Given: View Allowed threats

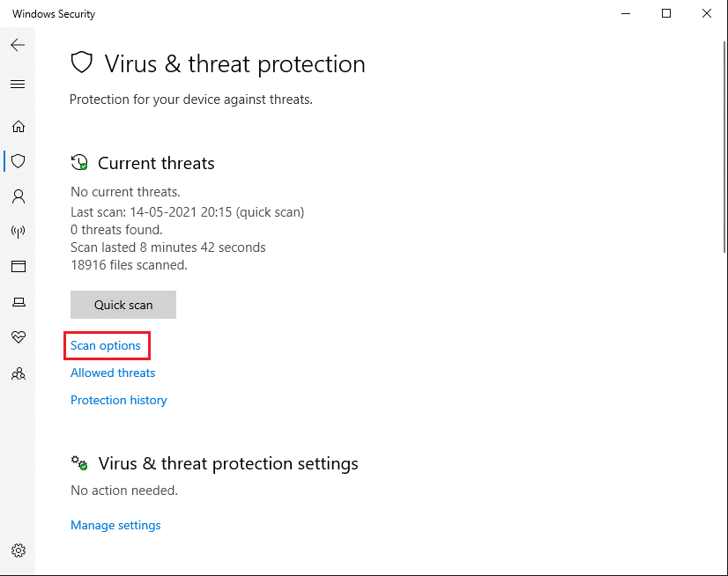Looking at the screenshot, I should (112, 373).
